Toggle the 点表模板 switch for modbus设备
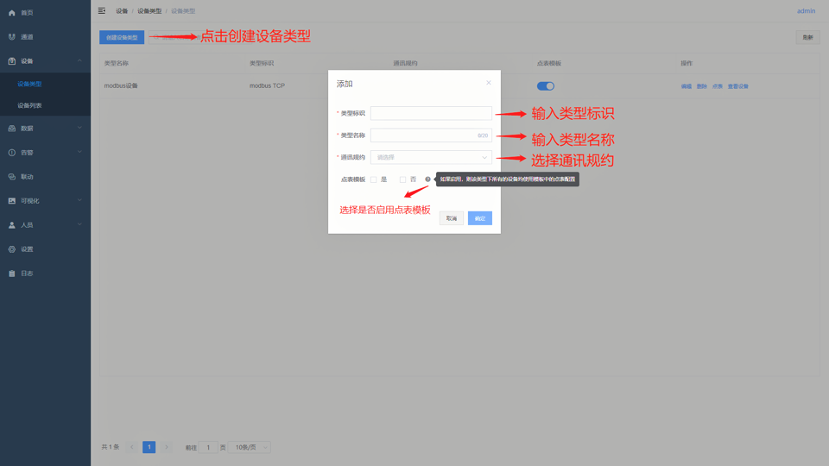 click(545, 86)
